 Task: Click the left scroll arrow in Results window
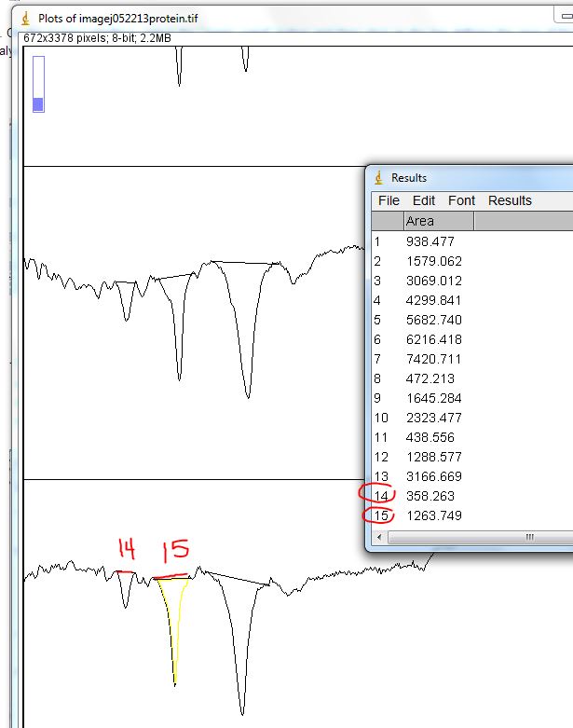click(x=379, y=537)
